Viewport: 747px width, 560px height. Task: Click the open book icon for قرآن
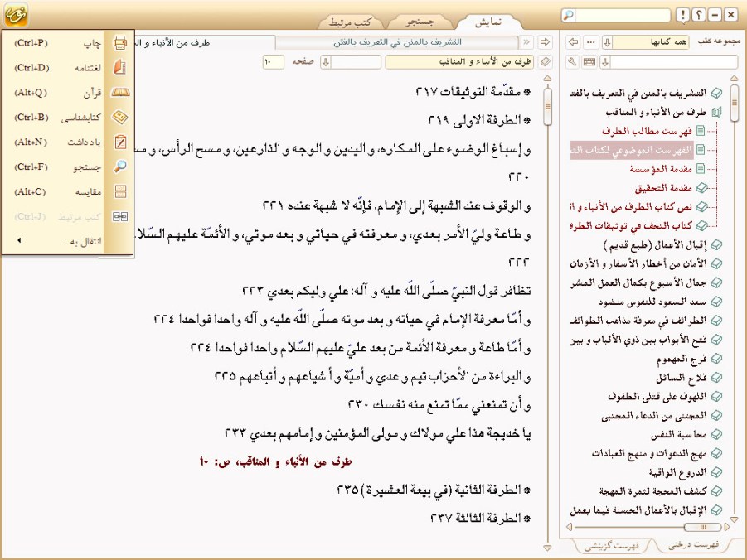pos(120,93)
